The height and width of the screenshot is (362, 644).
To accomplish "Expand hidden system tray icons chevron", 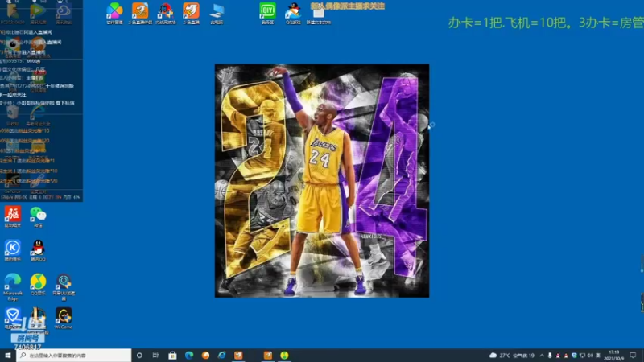I will tap(542, 356).
